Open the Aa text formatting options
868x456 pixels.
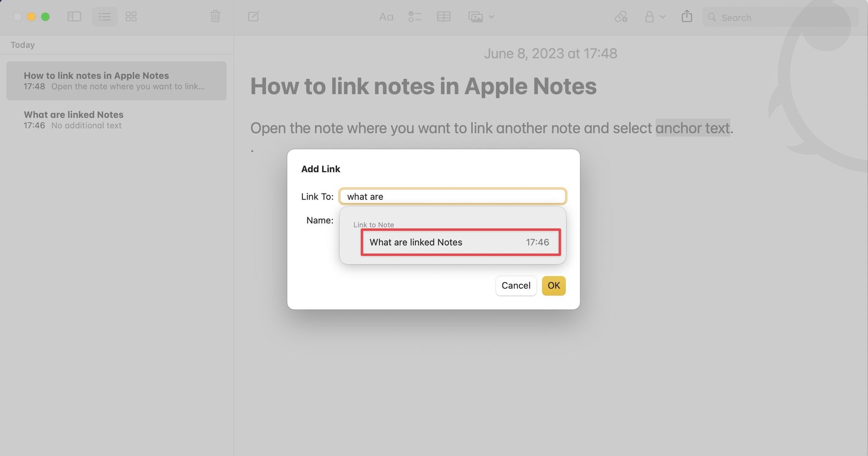(386, 16)
